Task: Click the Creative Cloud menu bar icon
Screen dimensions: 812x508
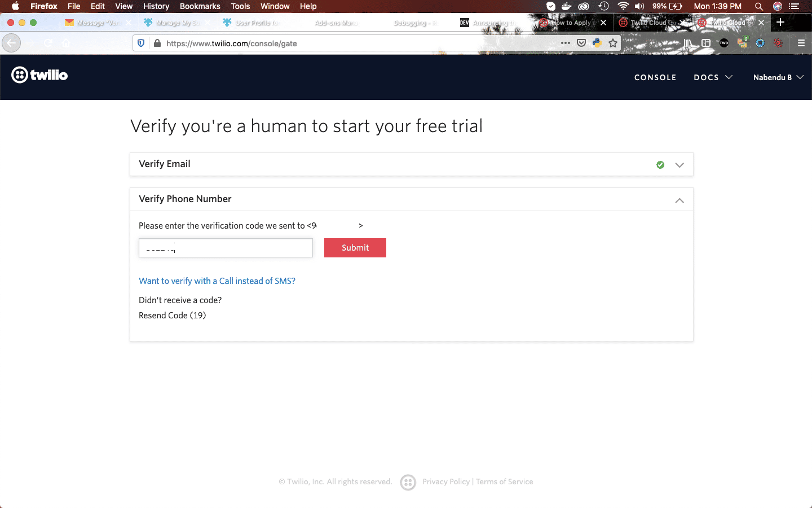Action: click(x=584, y=6)
